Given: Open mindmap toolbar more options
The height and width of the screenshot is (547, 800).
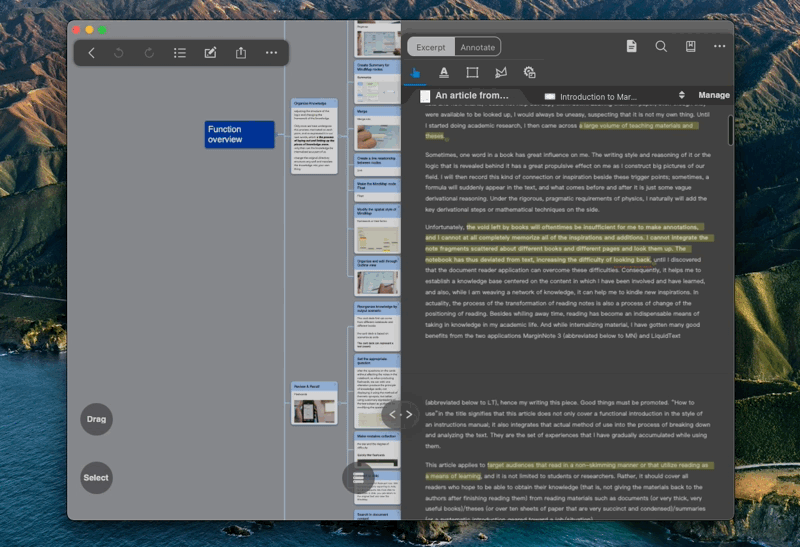Looking at the screenshot, I should pos(271,53).
